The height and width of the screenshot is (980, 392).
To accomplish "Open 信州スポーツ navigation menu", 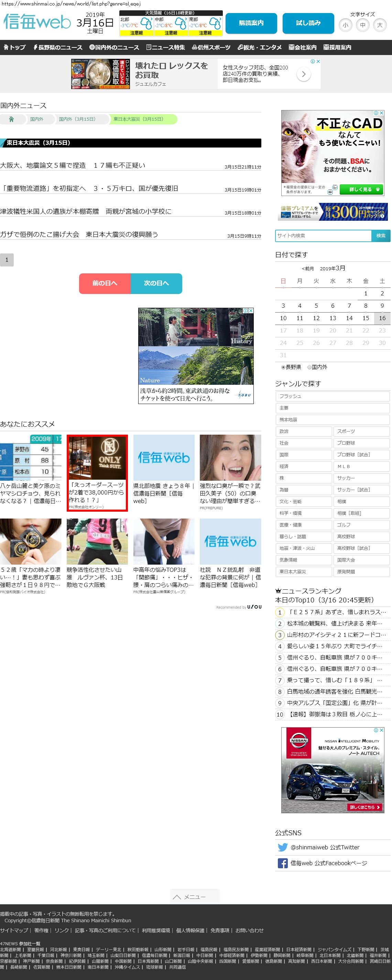I will point(211,47).
